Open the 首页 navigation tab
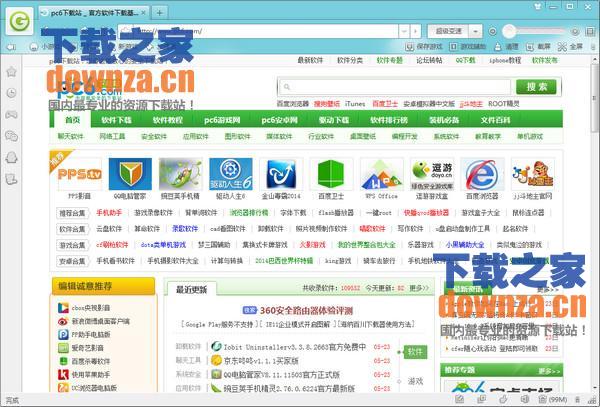The height and width of the screenshot is (407, 600). [x=72, y=120]
